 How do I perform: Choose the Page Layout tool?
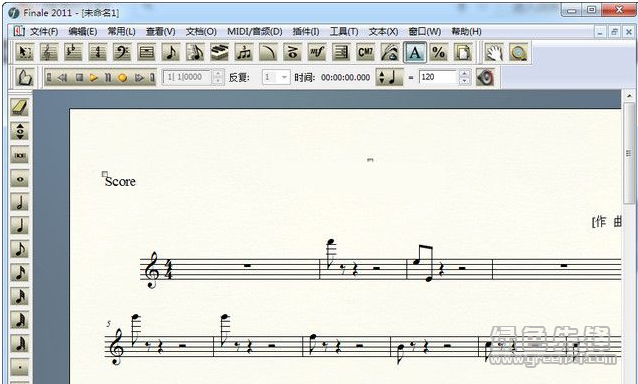click(x=463, y=52)
